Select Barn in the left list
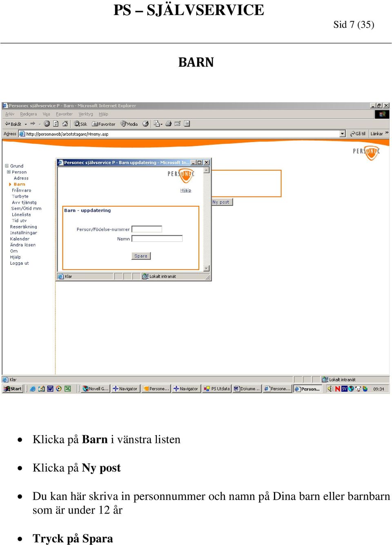This screenshot has height=545, width=392. (x=20, y=184)
